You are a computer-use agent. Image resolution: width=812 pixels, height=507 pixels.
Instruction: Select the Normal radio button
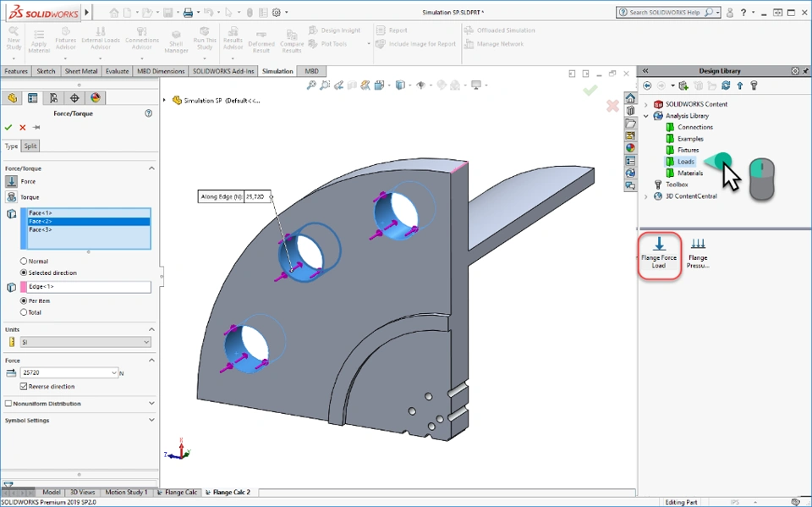(24, 262)
